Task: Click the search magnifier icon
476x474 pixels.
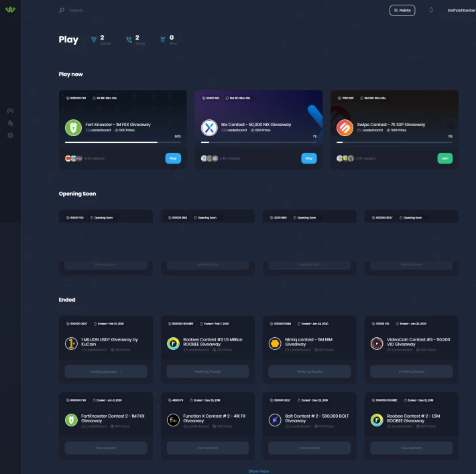Action: [62, 10]
